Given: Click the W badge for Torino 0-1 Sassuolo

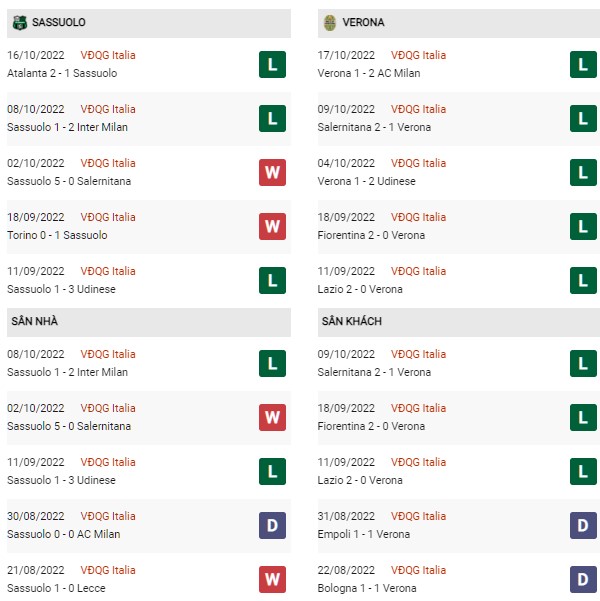Looking at the screenshot, I should pyautogui.click(x=272, y=227).
